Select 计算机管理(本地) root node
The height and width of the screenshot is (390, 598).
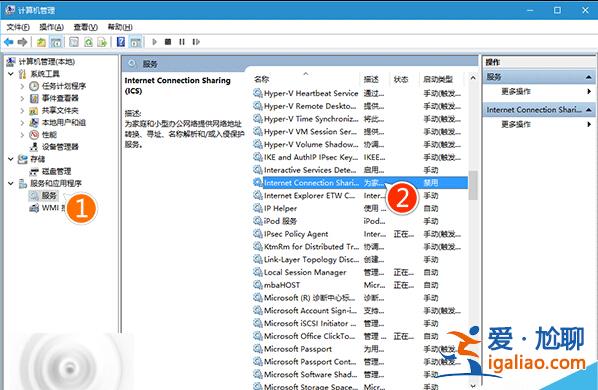[47, 62]
